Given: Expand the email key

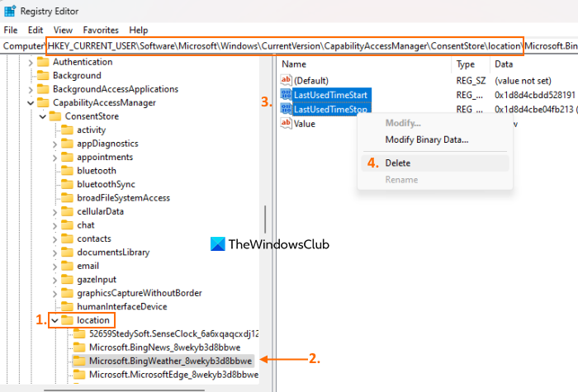Looking at the screenshot, I should click(55, 267).
